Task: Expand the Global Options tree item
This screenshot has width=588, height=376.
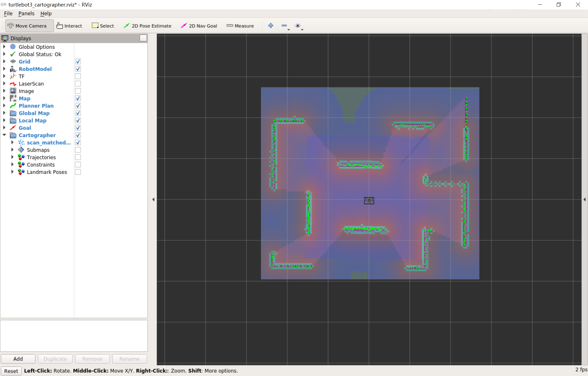Action: click(x=4, y=47)
